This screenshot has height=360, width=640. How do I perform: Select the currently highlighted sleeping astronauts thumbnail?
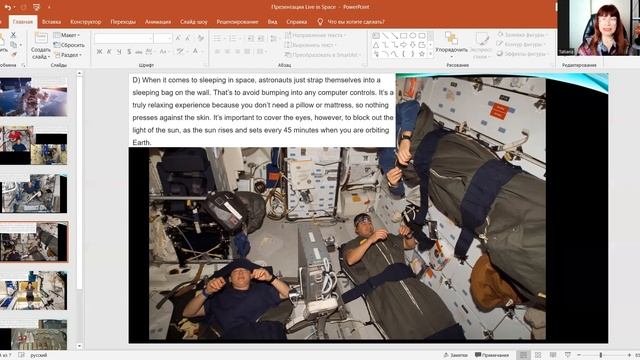click(33, 242)
